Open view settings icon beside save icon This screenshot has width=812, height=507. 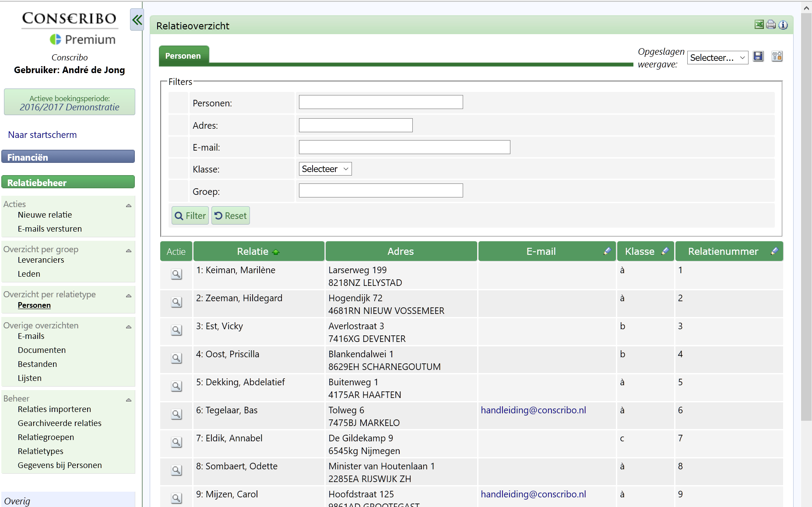pyautogui.click(x=777, y=56)
